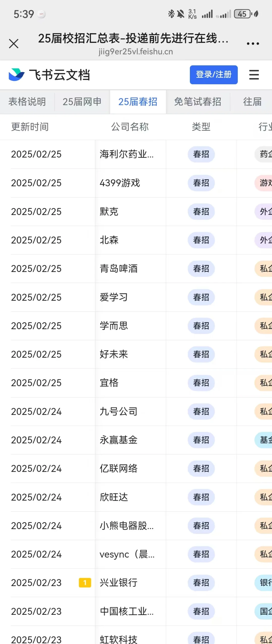Tap the Feishu Docs logo icon
Screen dimensions: 272x644
pos(17,75)
